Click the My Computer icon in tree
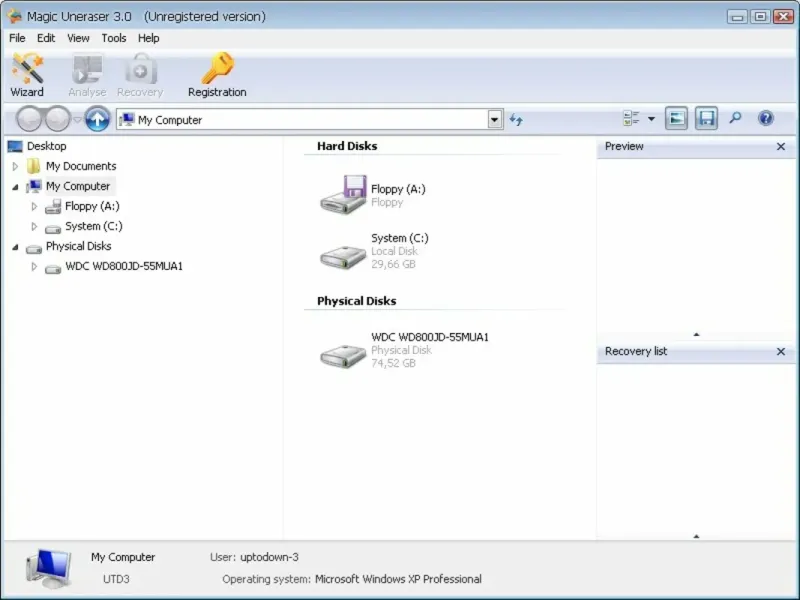 click(34, 186)
